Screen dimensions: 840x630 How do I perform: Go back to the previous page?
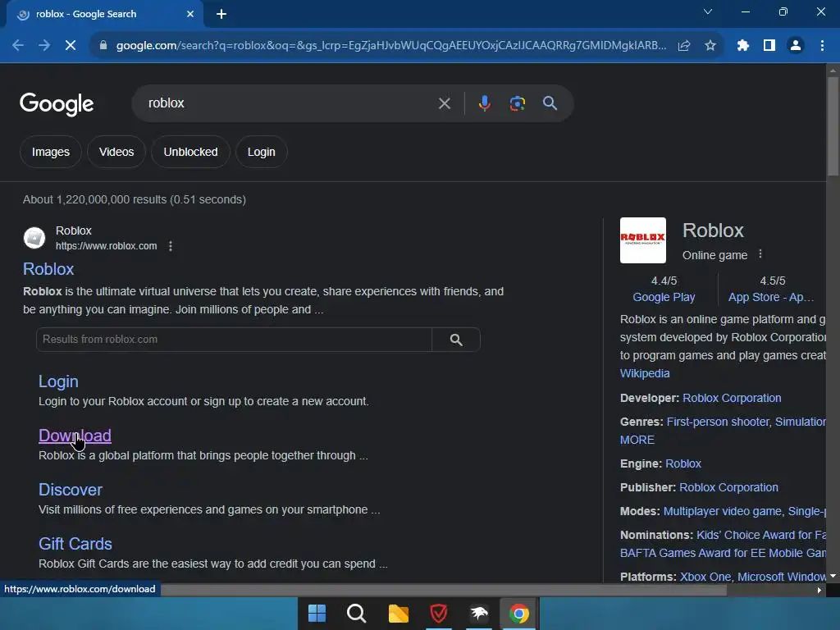click(18, 46)
